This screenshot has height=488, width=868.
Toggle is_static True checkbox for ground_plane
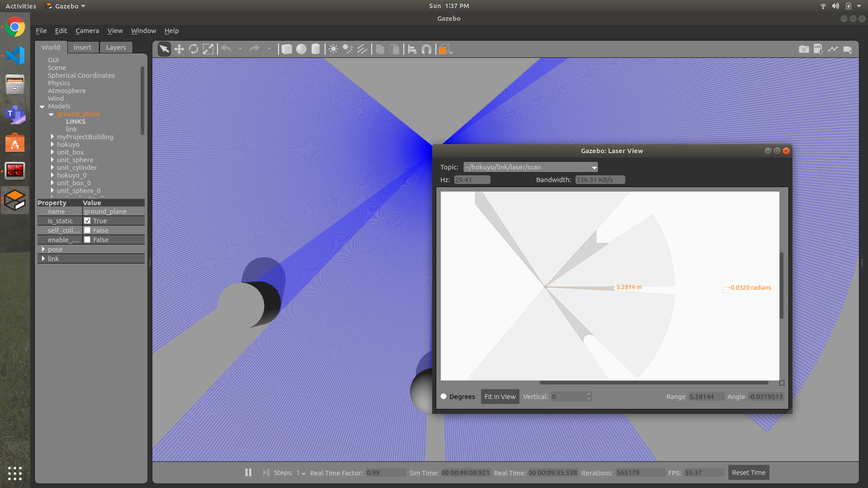click(87, 221)
